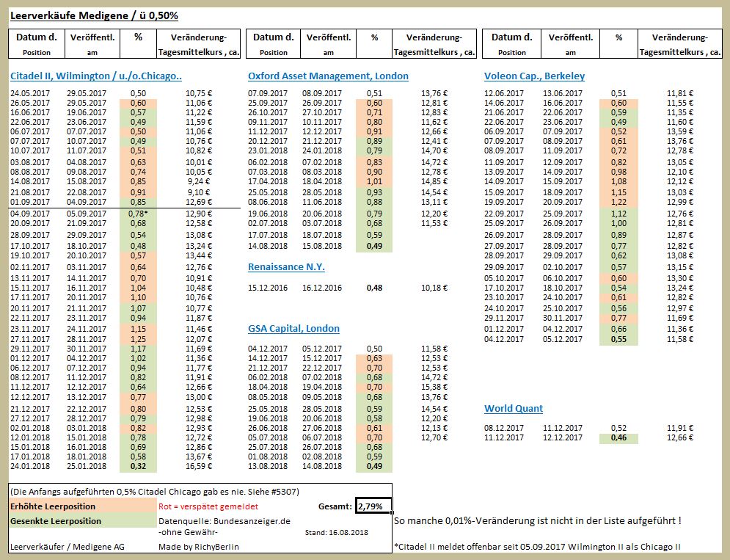The width and height of the screenshot is (730, 560).
Task: Select the Renaissance position date '15.12.2016'
Action: pos(268,288)
